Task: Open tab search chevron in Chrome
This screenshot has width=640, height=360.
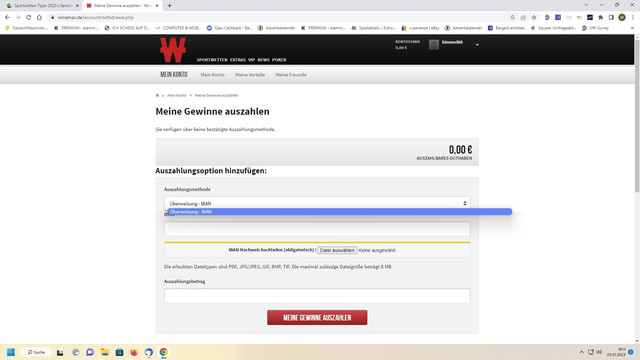Action: tap(586, 5)
